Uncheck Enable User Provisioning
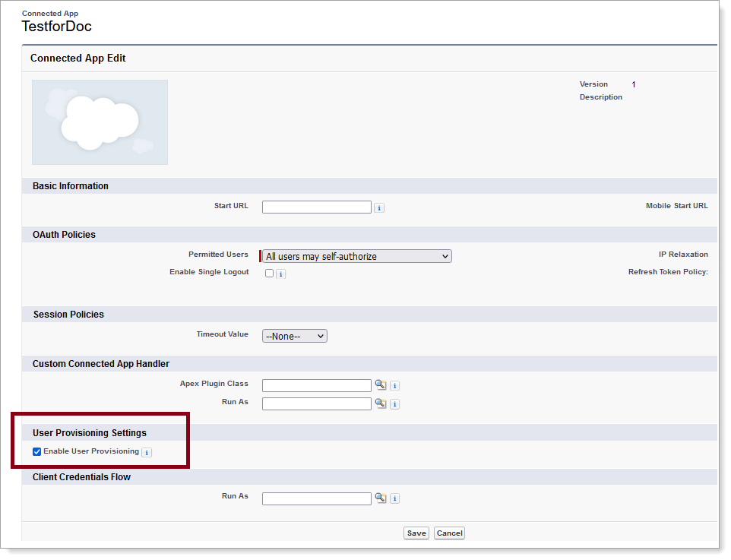 tap(36, 451)
